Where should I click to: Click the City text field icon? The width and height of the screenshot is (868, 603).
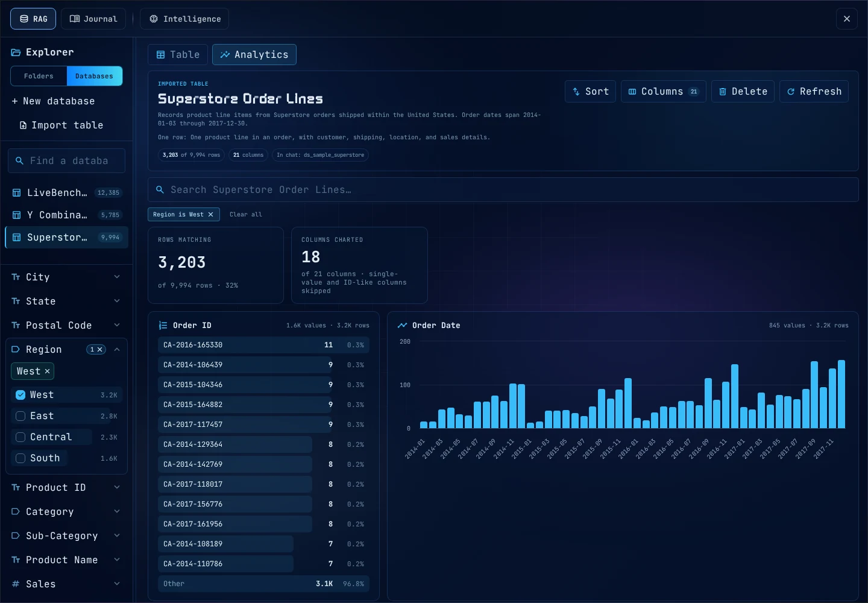coord(16,277)
